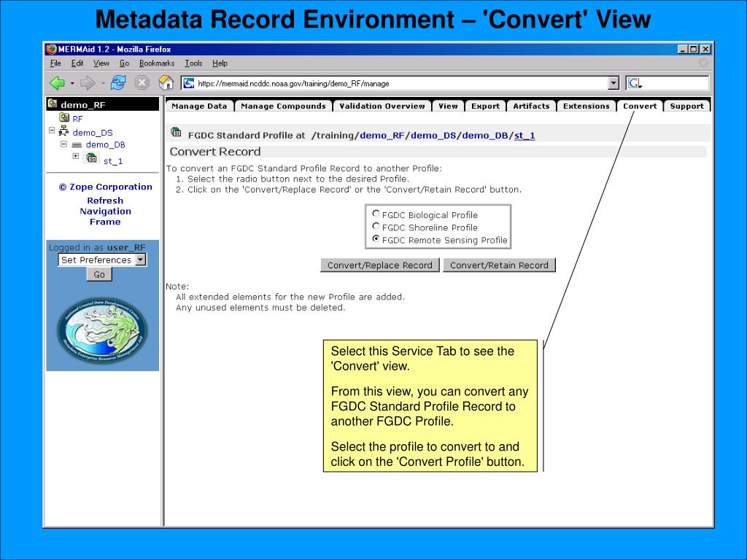This screenshot has height=560, width=747.
Task: Select the Convert tab
Action: click(640, 106)
